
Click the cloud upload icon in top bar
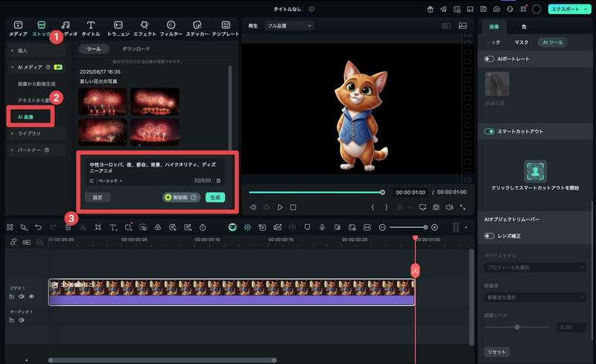point(496,9)
